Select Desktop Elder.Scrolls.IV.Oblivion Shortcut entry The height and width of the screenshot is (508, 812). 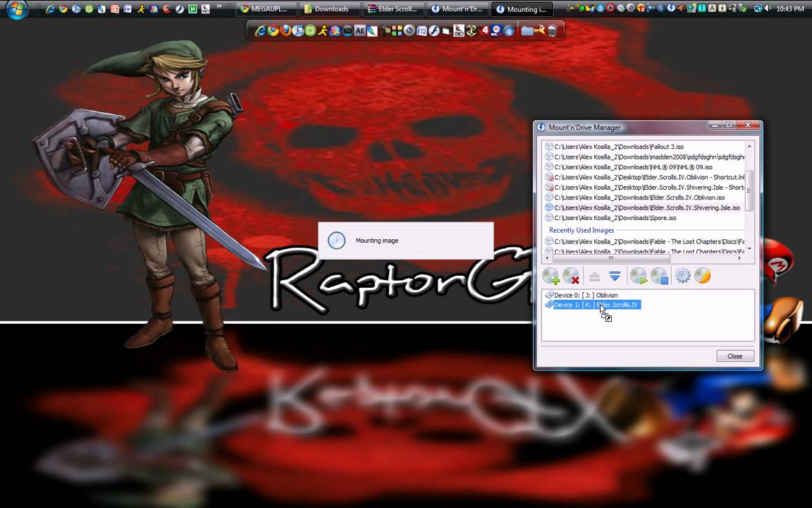pyautogui.click(x=644, y=177)
